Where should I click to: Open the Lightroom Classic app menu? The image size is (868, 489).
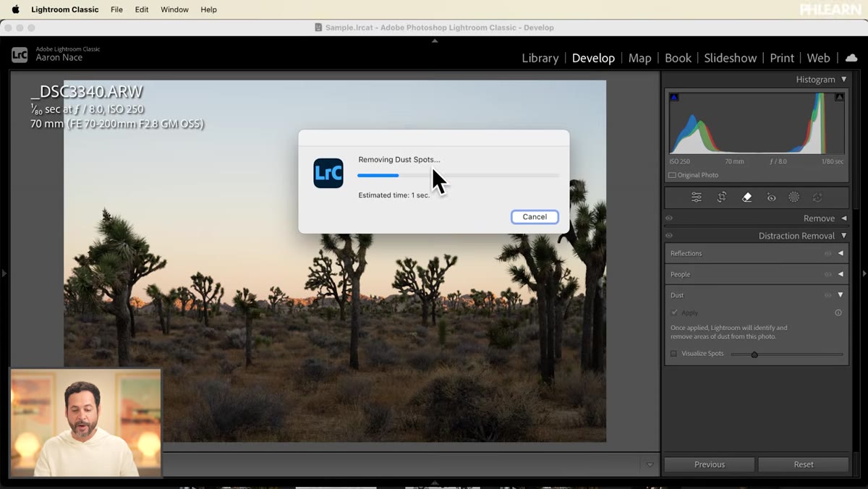click(x=65, y=9)
